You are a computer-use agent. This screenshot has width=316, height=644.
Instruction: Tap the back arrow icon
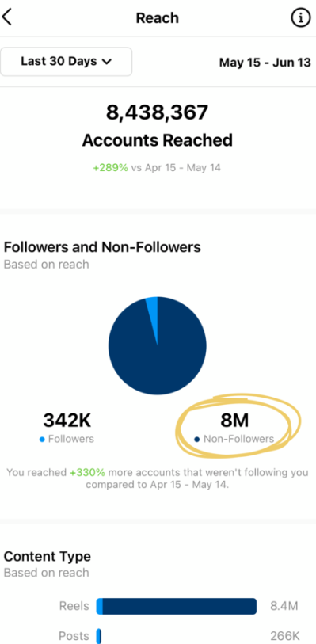coord(7,17)
